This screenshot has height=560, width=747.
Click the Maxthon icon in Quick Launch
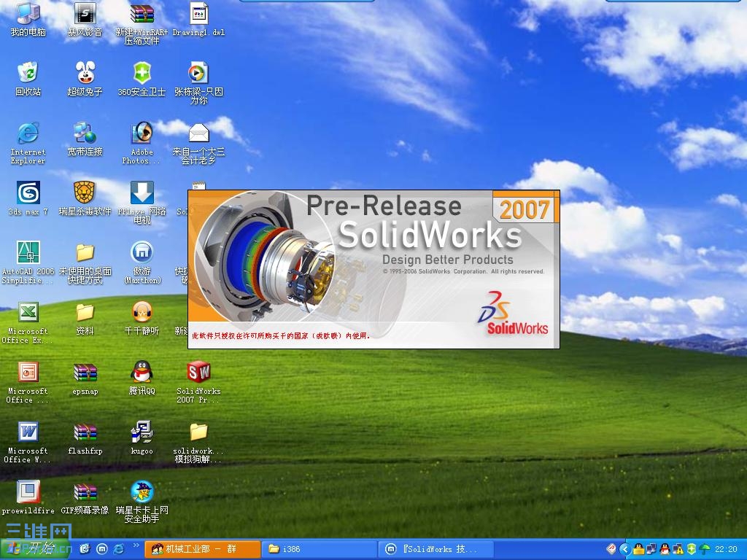tap(101, 549)
